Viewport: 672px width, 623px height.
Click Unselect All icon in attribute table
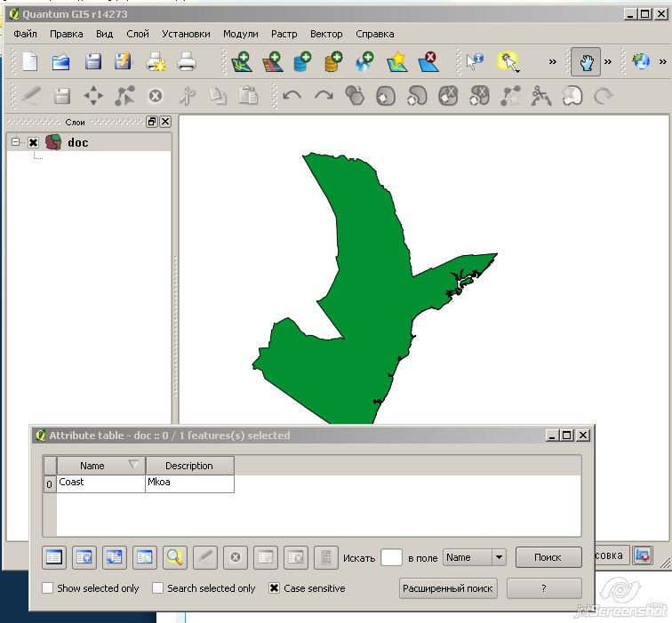click(54, 557)
